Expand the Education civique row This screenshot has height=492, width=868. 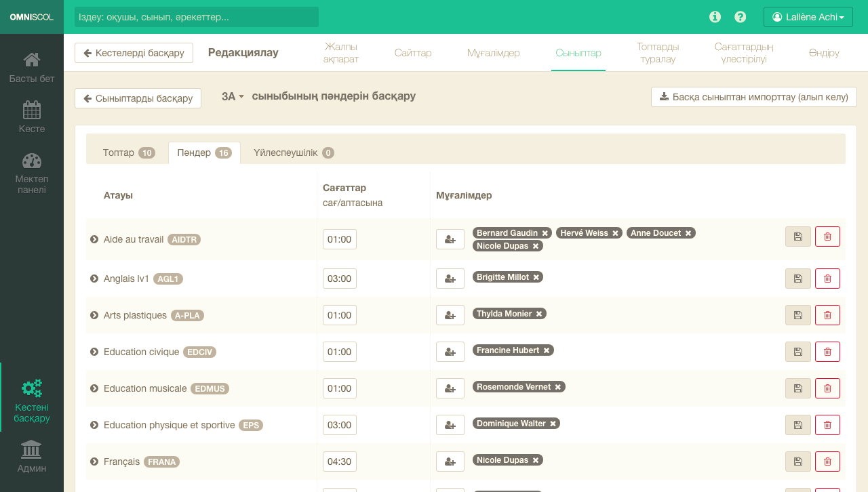(95, 352)
